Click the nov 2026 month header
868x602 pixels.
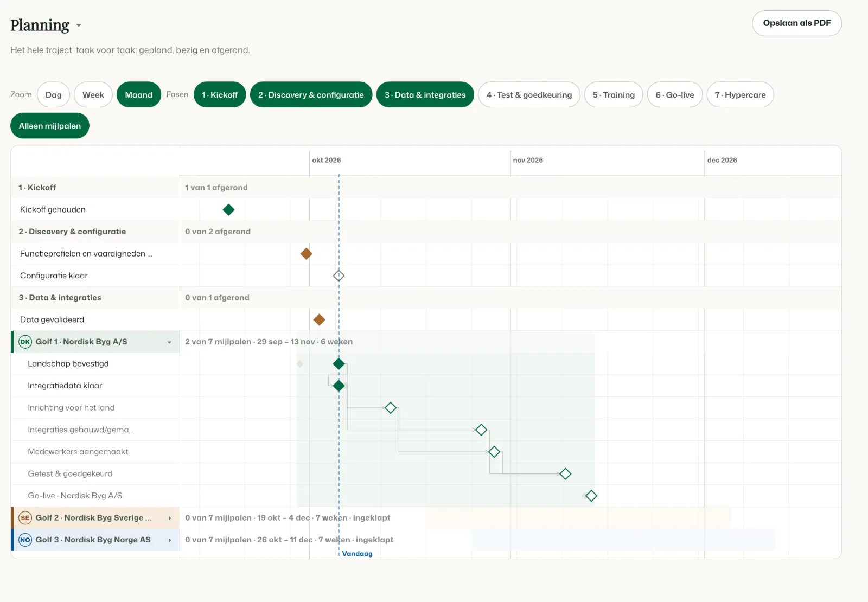coord(528,160)
